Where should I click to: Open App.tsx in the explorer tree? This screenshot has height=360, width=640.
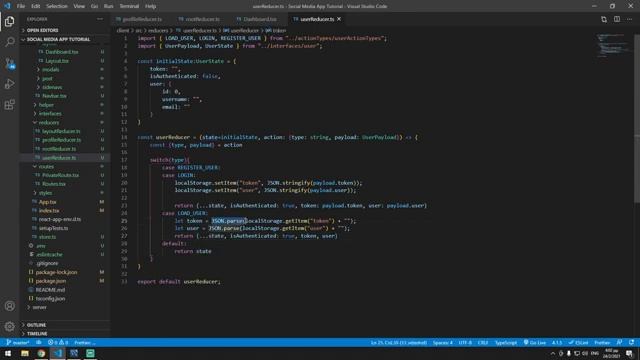pyautogui.click(x=47, y=202)
